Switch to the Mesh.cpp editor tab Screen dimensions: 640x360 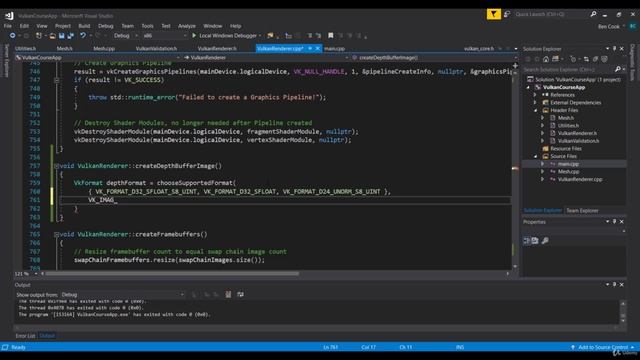coord(104,49)
